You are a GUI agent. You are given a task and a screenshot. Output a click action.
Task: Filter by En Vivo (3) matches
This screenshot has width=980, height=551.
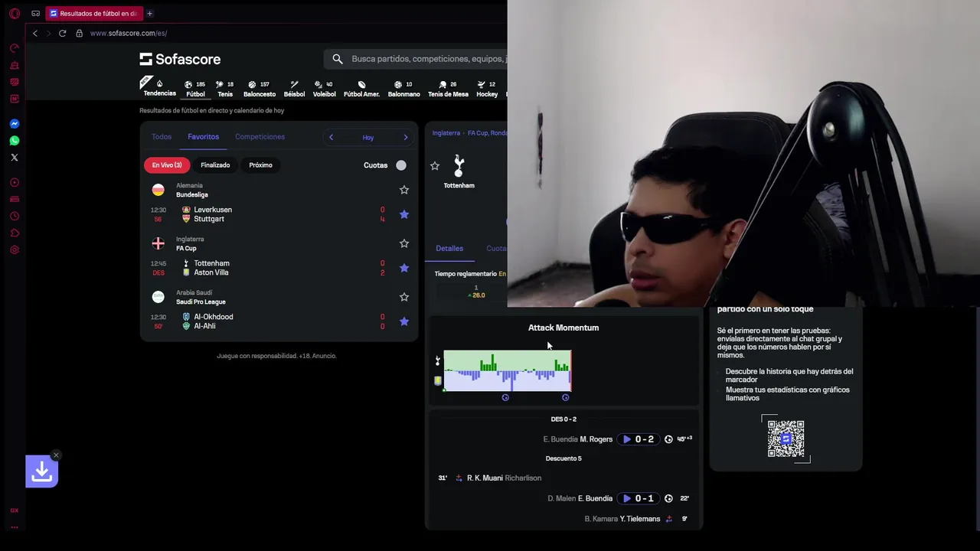pyautogui.click(x=166, y=165)
